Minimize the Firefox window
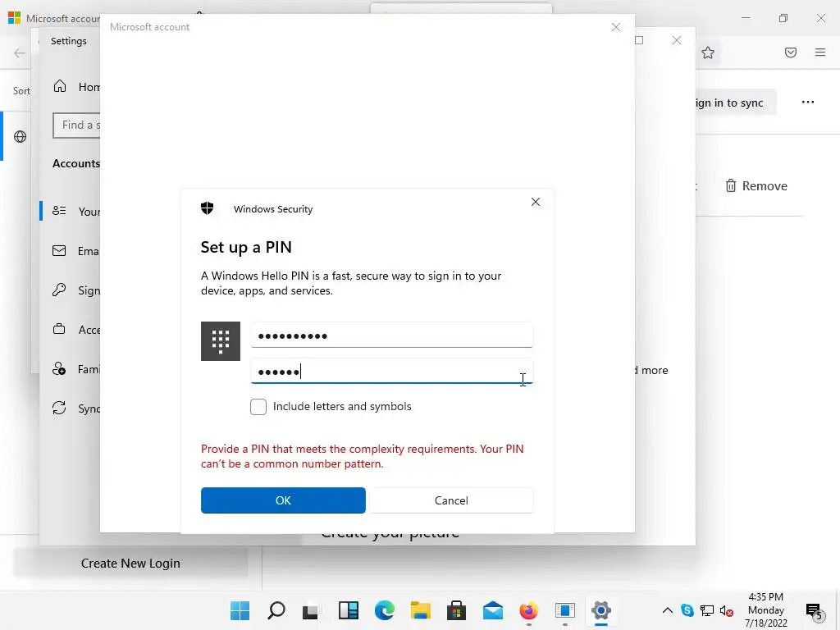Viewport: 840px width, 630px height. point(745,18)
